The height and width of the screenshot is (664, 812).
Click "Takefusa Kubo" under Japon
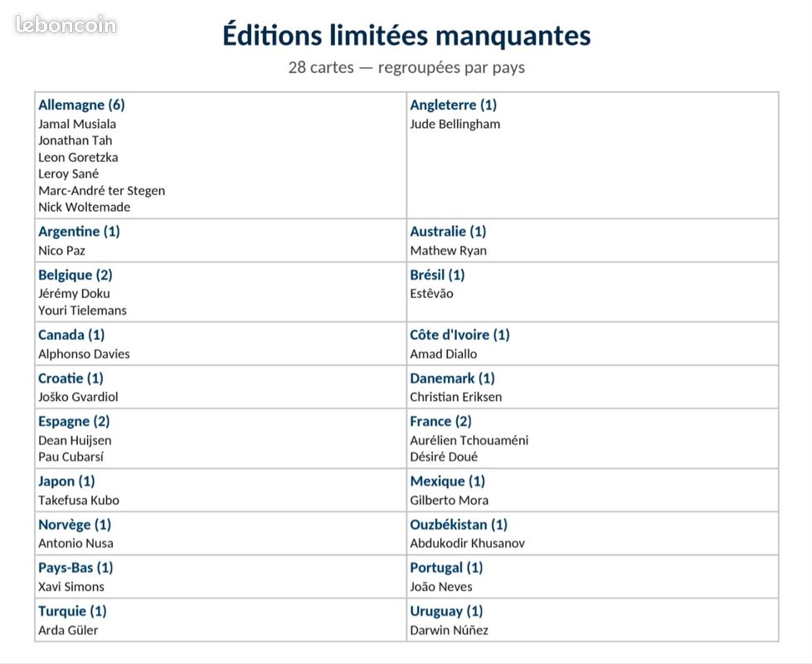point(79,500)
